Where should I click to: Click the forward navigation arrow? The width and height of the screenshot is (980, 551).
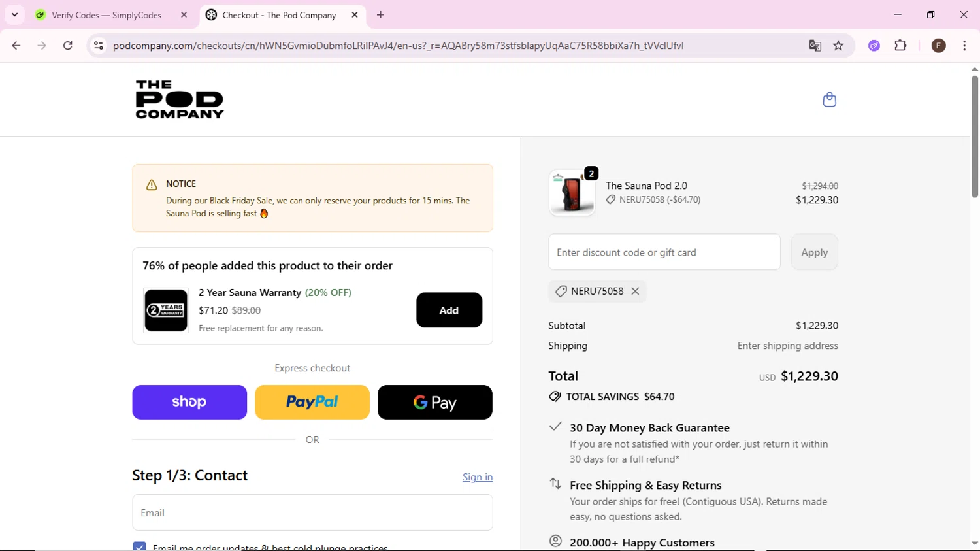pyautogui.click(x=42, y=46)
